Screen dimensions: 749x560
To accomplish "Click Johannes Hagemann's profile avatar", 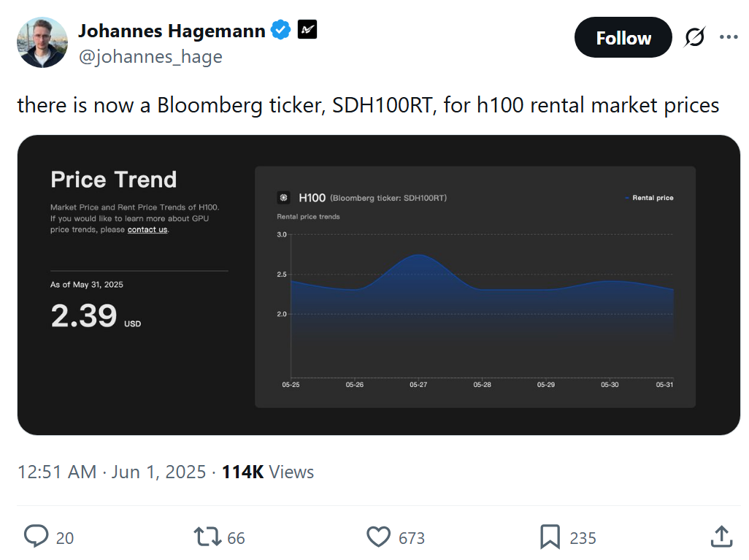I will (42, 42).
